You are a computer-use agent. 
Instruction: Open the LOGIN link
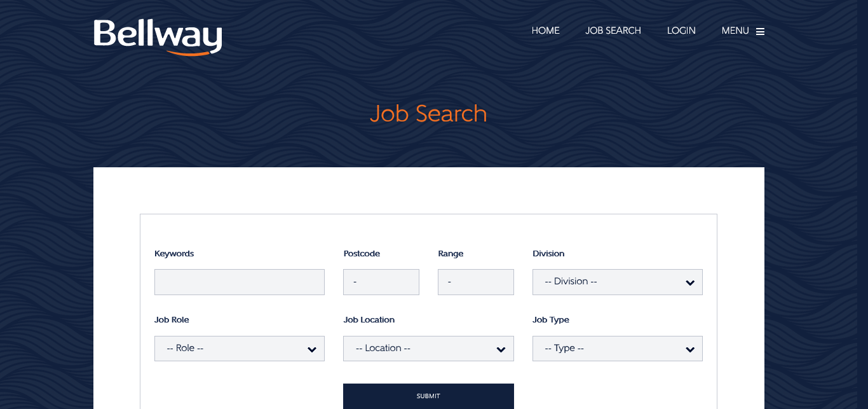(x=681, y=31)
